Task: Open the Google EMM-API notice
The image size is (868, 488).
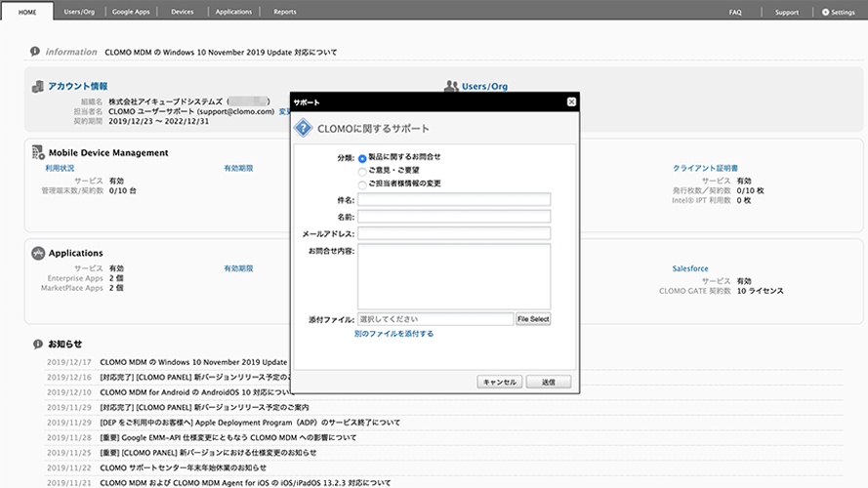Action: (228, 437)
